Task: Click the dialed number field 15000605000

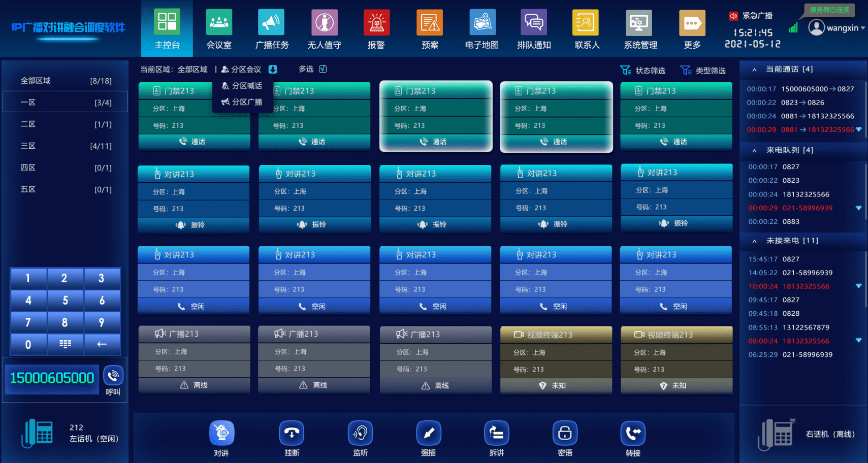Action: (52, 378)
